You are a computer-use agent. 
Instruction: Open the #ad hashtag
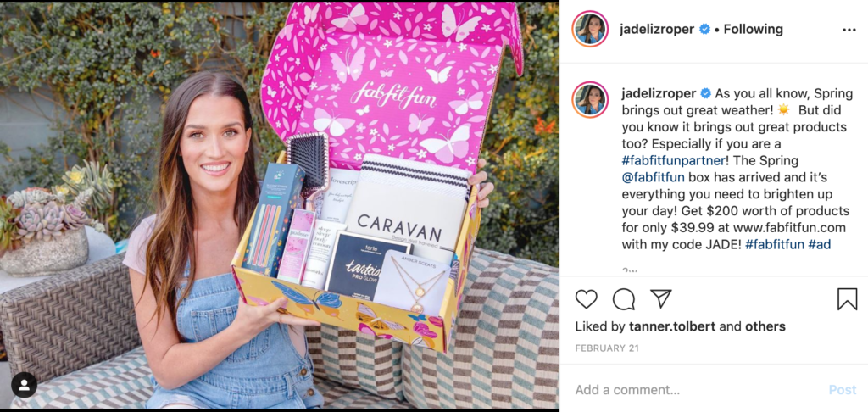coord(820,244)
